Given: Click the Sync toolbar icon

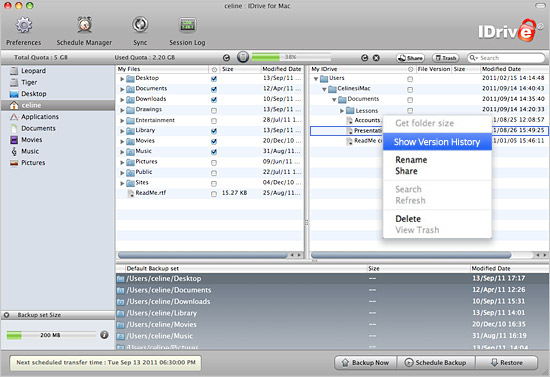Looking at the screenshot, I should click(140, 25).
